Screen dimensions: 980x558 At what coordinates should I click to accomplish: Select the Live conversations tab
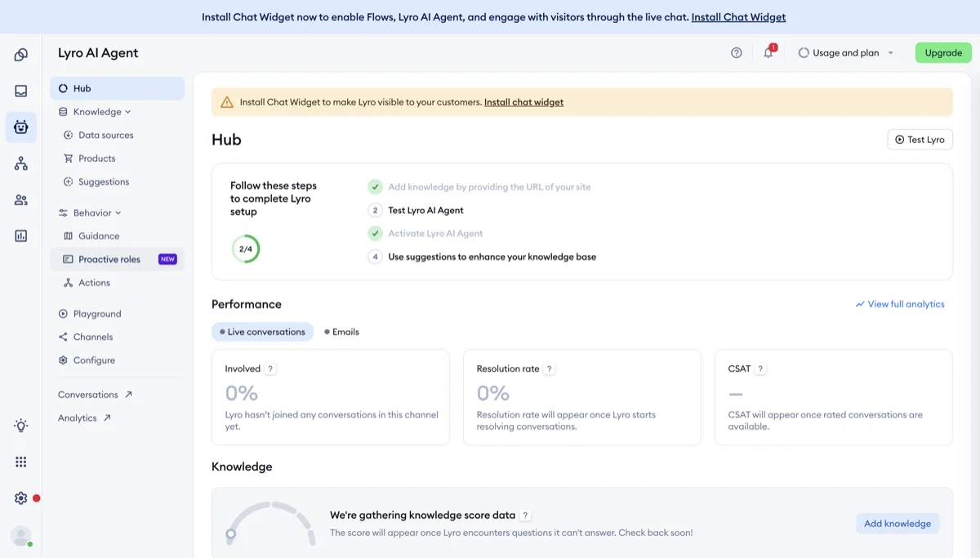click(x=262, y=332)
